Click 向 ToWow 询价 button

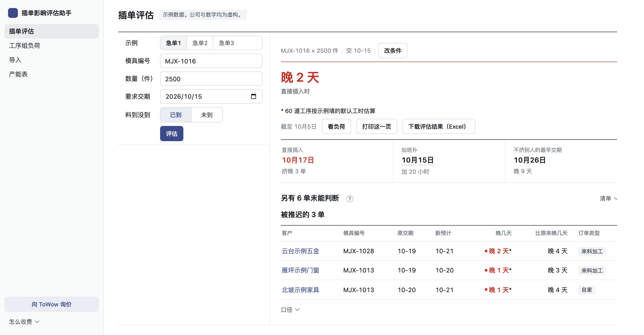click(x=51, y=304)
